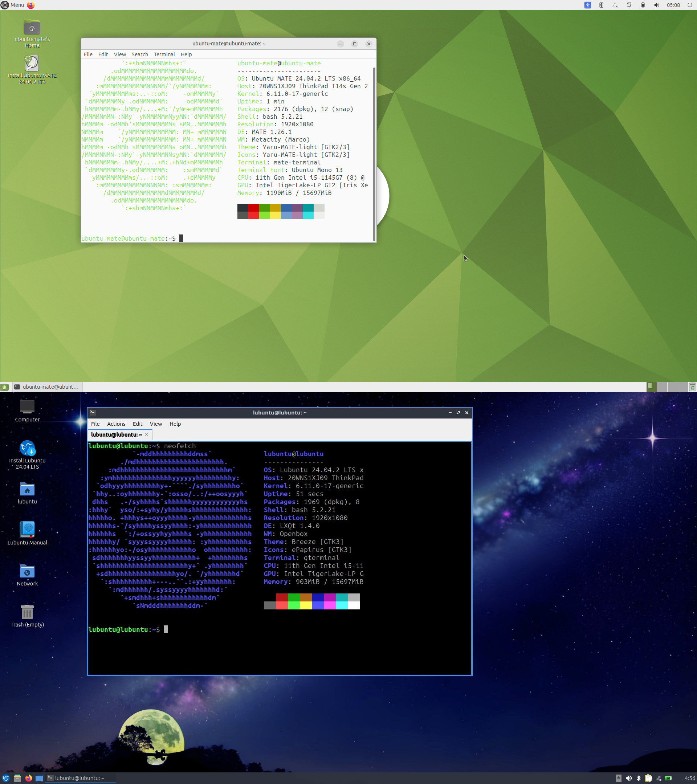
Task: Click show desktop icon in Lubuntu taskbar
Action: click(x=39, y=778)
